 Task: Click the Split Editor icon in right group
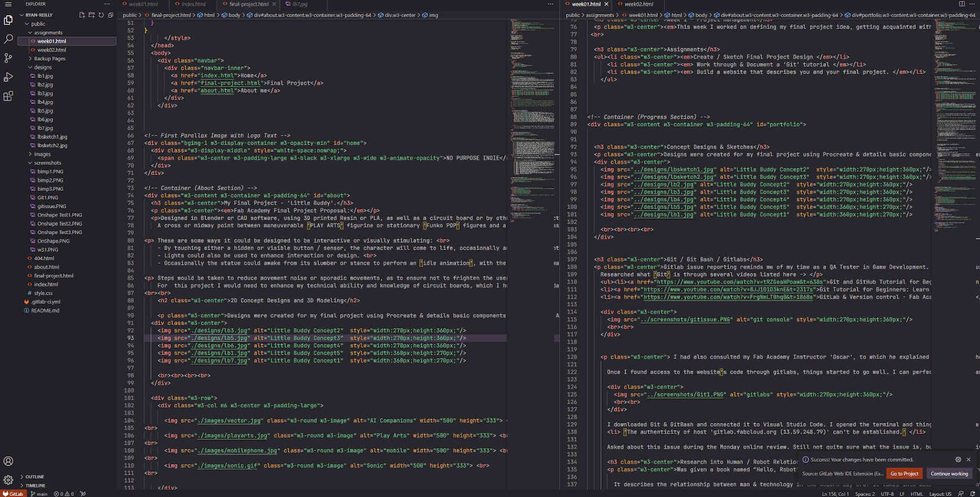pos(962,4)
